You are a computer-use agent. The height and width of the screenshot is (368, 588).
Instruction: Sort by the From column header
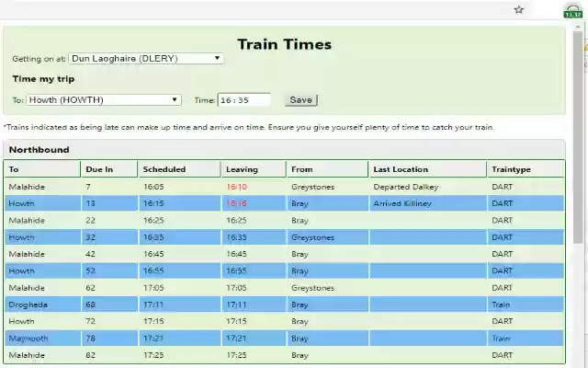click(x=327, y=169)
